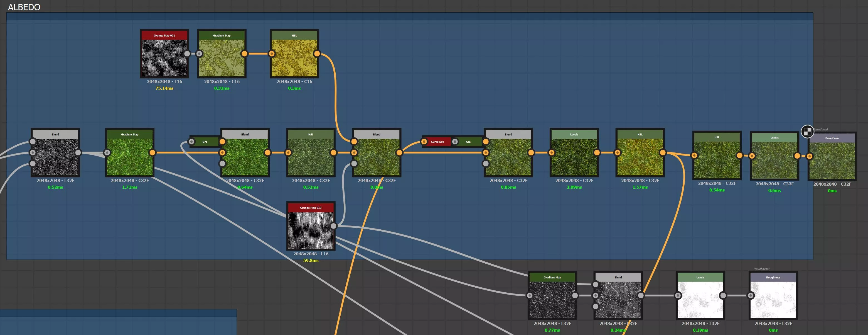
Task: Click the input connector of Roughness node
Action: point(751,295)
